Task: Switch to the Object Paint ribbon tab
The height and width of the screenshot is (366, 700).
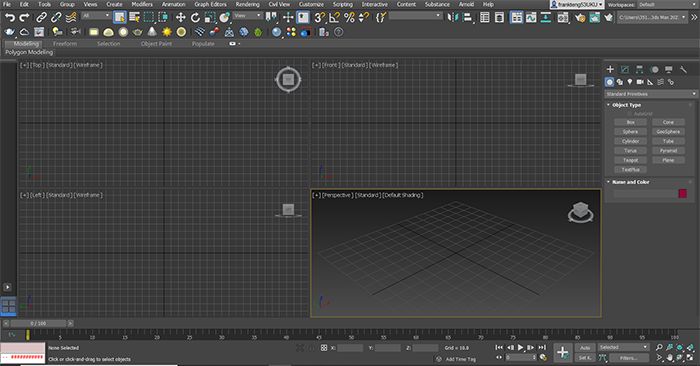Action: (x=156, y=44)
